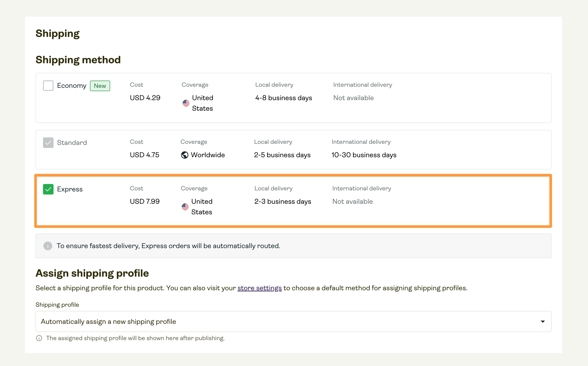Uncheck the Express shipping checkbox
Screen dimensions: 588x366
(48, 189)
